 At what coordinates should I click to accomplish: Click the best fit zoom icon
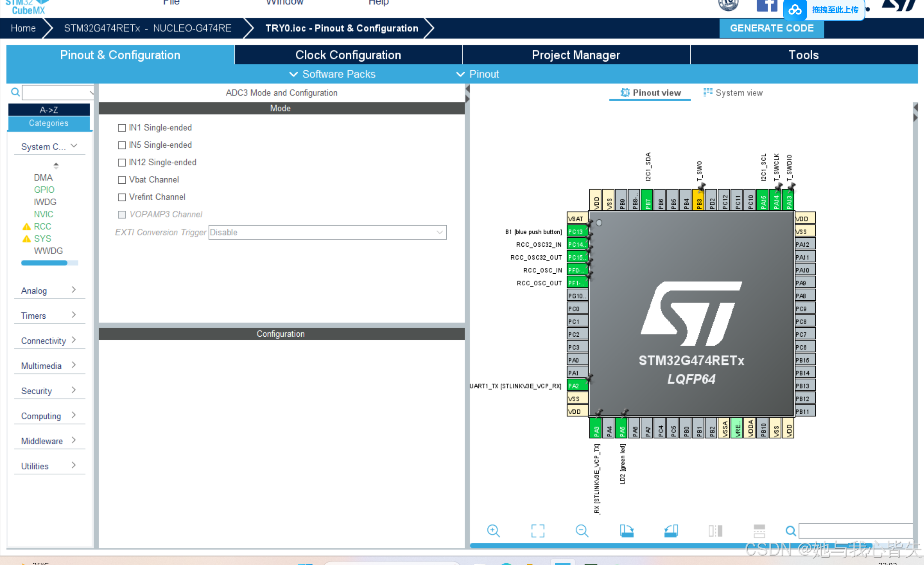coord(538,531)
